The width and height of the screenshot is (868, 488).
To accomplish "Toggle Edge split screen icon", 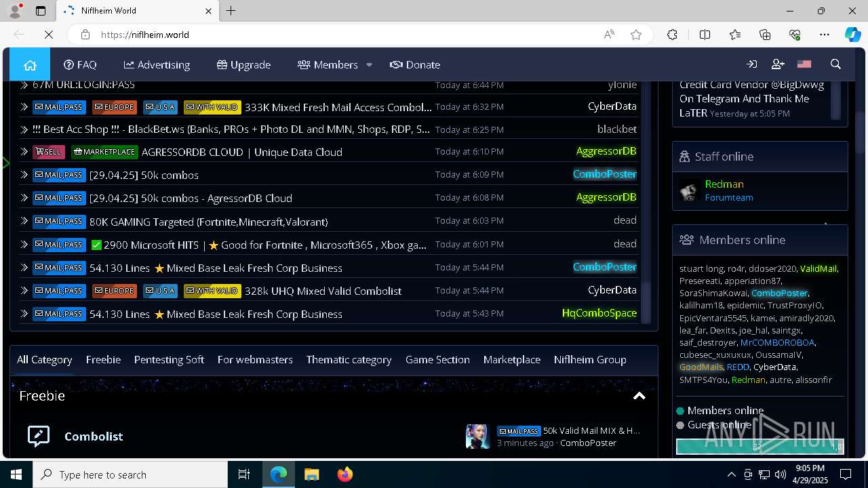I will [x=705, y=35].
